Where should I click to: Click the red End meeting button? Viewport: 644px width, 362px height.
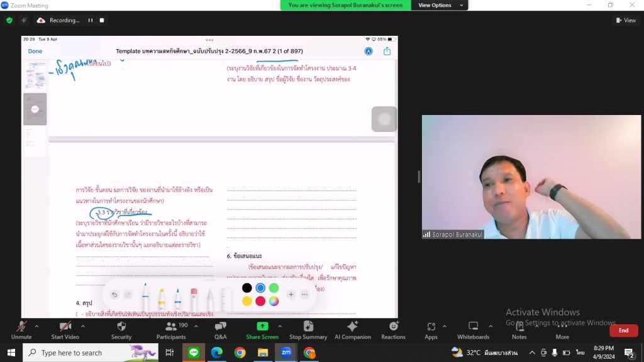tap(623, 331)
